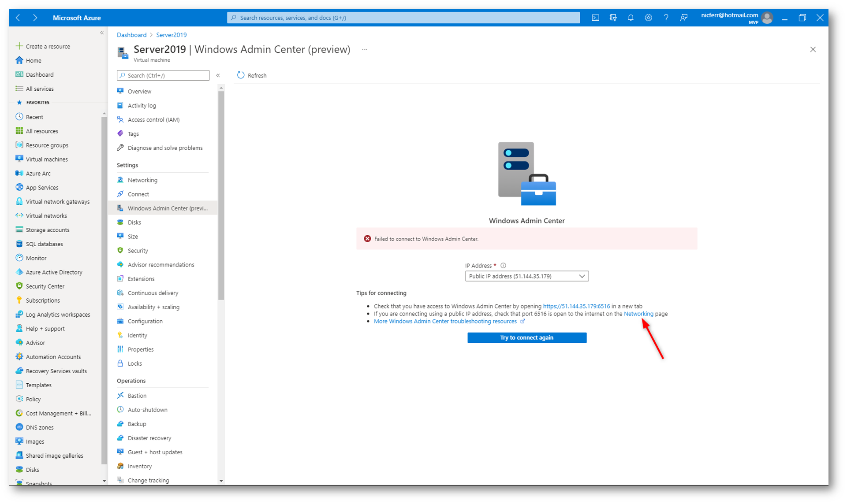Open Azure Active Directory favorite
Image resolution: width=847 pixels, height=504 pixels.
pos(49,272)
